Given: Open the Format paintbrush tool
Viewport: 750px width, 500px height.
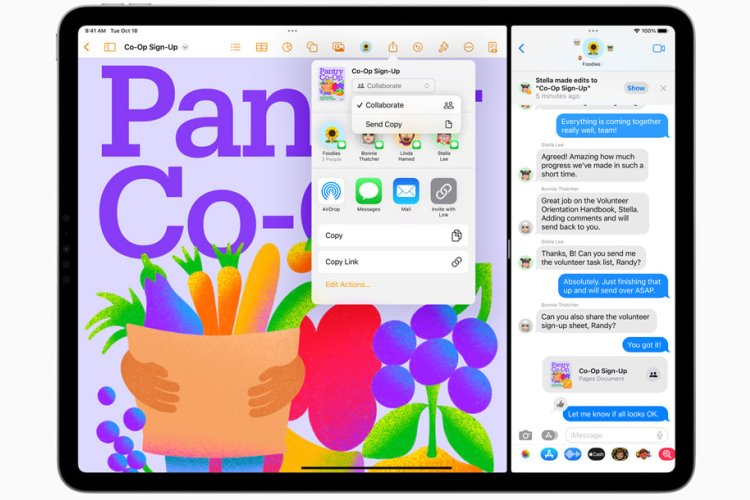Looking at the screenshot, I should point(442,47).
